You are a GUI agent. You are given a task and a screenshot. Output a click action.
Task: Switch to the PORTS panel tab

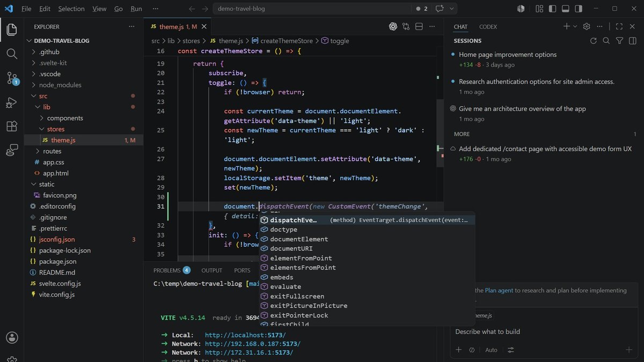pos(242,270)
